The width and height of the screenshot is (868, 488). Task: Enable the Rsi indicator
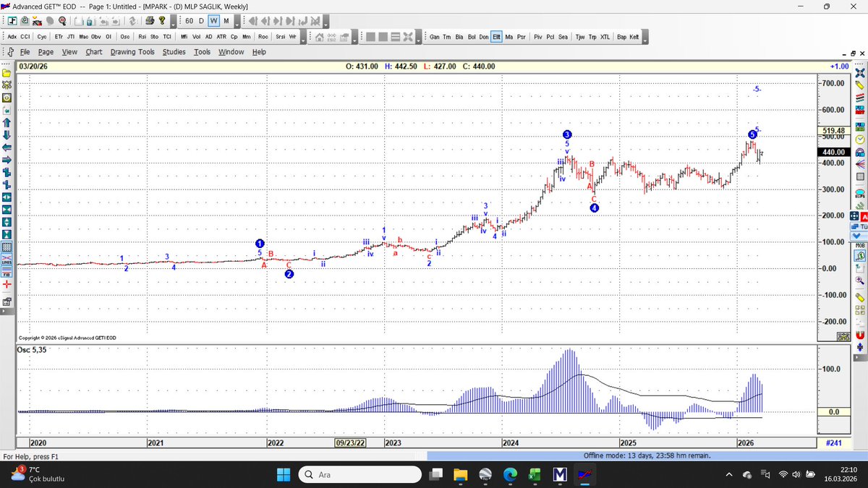tap(142, 36)
